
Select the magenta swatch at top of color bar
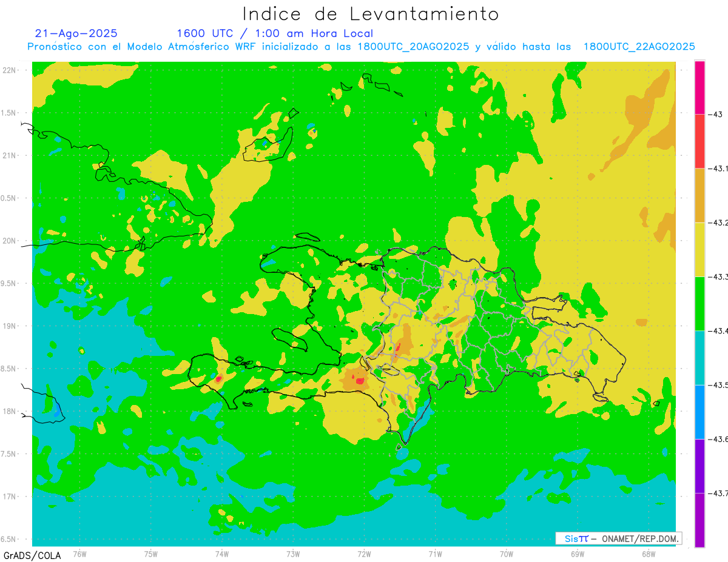tap(699, 87)
